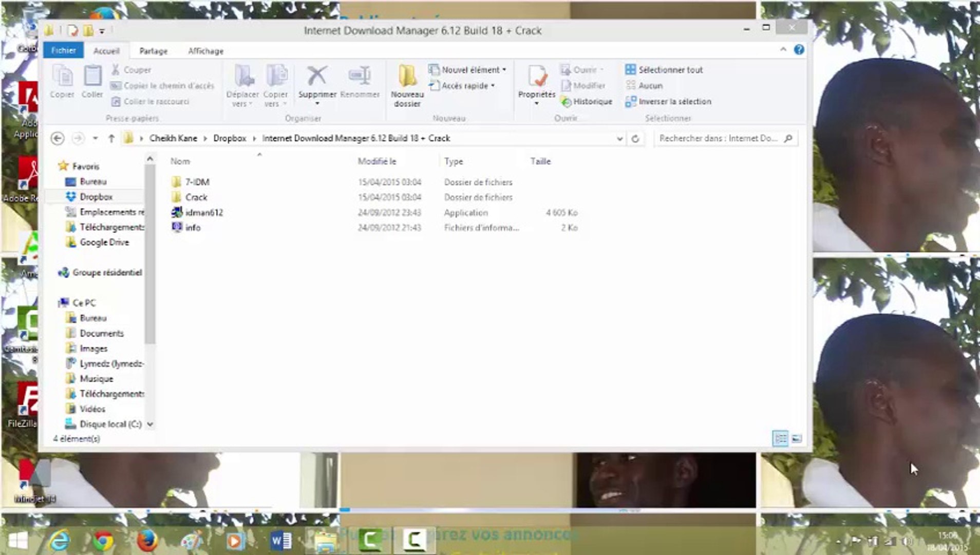Image resolution: width=980 pixels, height=555 pixels.
Task: Open Google Chrome from the taskbar
Action: tap(103, 541)
